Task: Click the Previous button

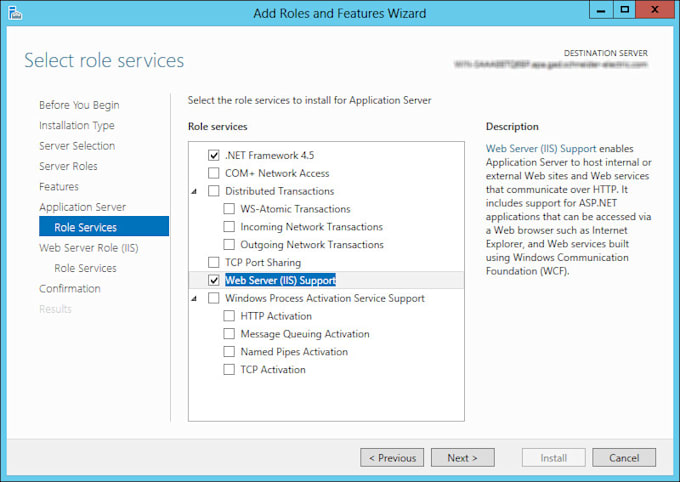Action: pyautogui.click(x=392, y=458)
